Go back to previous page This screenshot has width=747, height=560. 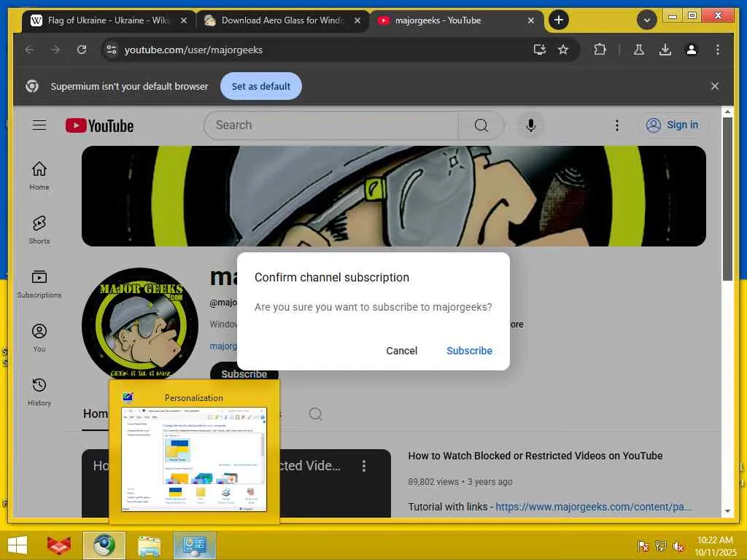pyautogui.click(x=29, y=50)
